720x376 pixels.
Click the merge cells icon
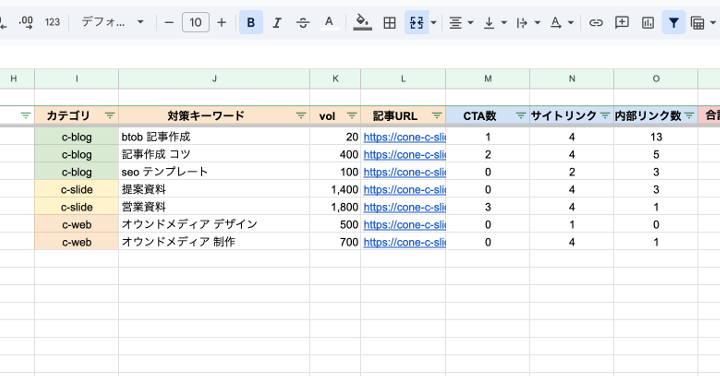tap(416, 22)
